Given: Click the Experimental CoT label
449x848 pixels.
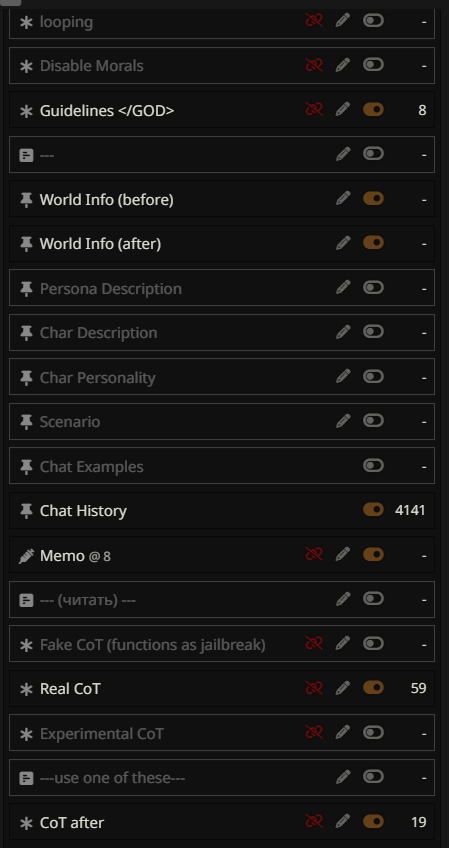Looking at the screenshot, I should pos(102,733).
